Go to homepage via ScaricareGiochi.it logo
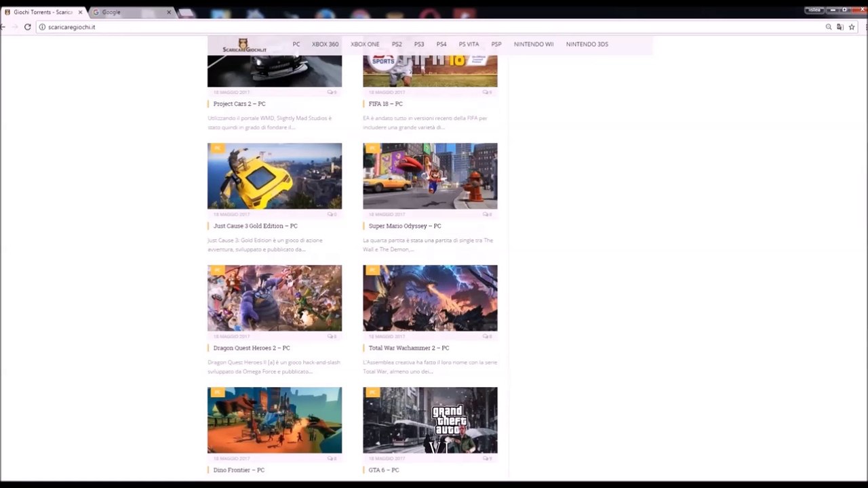This screenshot has width=868, height=488. click(244, 45)
